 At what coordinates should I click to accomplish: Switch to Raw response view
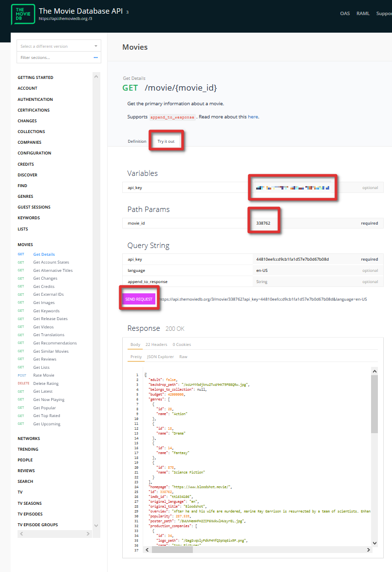183,357
